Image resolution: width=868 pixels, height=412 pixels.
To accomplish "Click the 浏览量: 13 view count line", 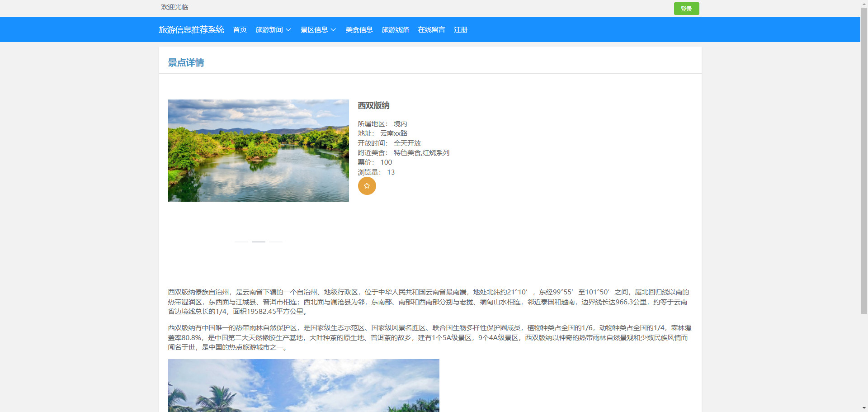I will [376, 172].
